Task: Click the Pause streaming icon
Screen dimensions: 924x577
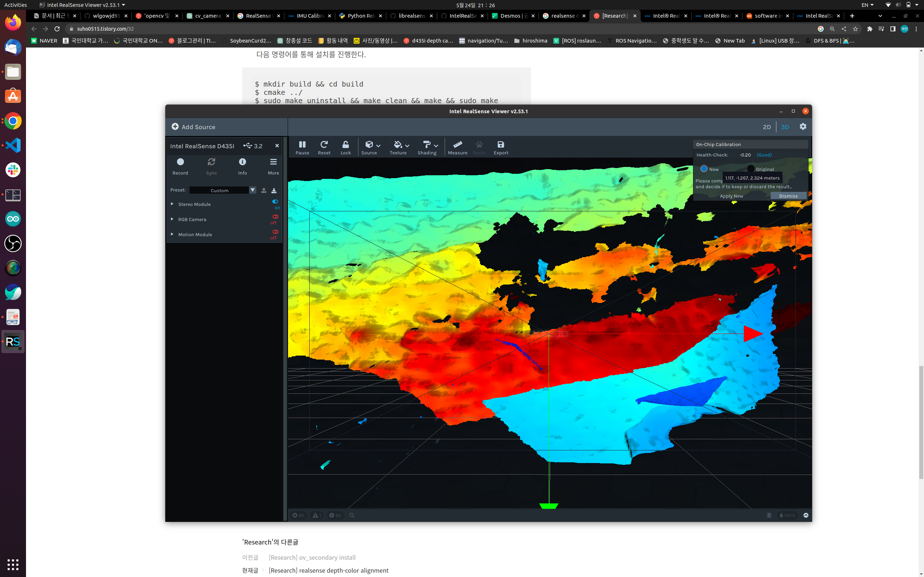Action: 302,145
